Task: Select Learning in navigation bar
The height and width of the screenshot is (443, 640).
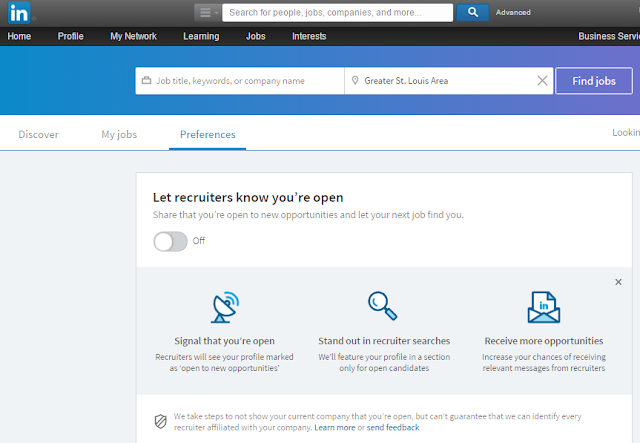Action: pyautogui.click(x=201, y=36)
